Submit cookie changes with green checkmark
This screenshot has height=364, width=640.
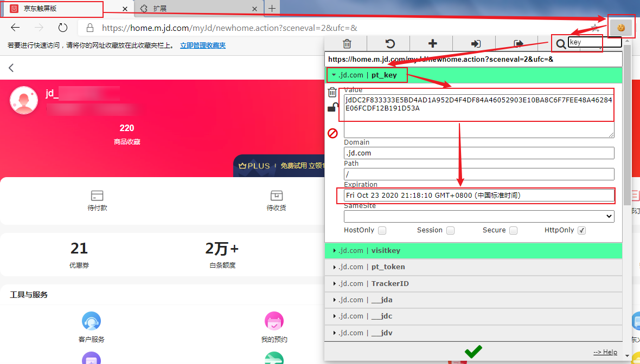coord(473,352)
